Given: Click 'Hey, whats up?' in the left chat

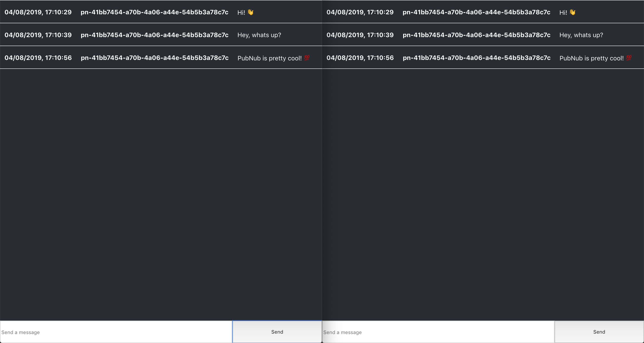Looking at the screenshot, I should click(259, 35).
